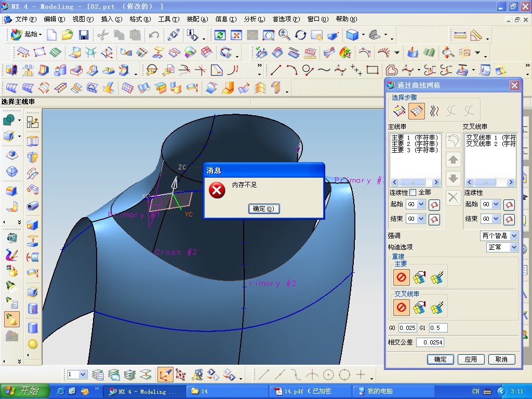Click the Primary strings selection step icon
Screen dimensions: 532x399
point(399,111)
